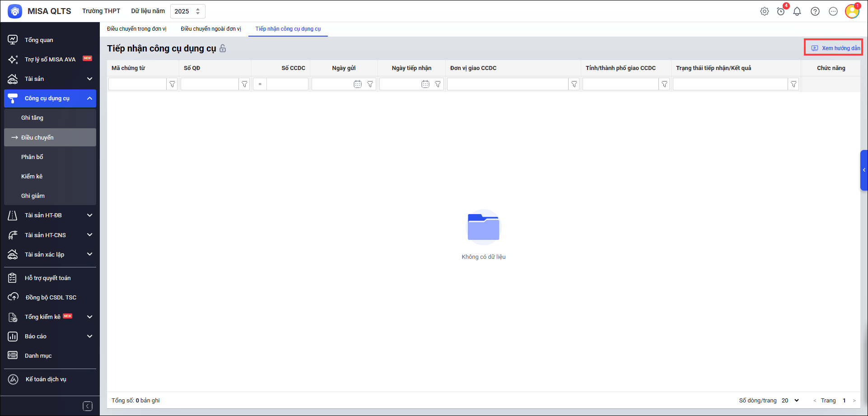Open filter options for Ngày gửi column

(370, 84)
